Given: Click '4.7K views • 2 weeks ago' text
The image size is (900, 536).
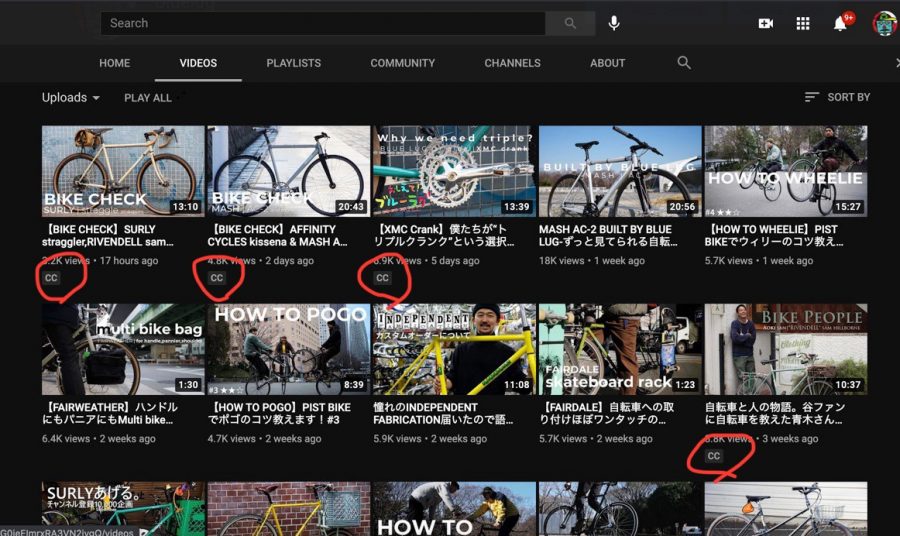Looking at the screenshot, I should (265, 438).
